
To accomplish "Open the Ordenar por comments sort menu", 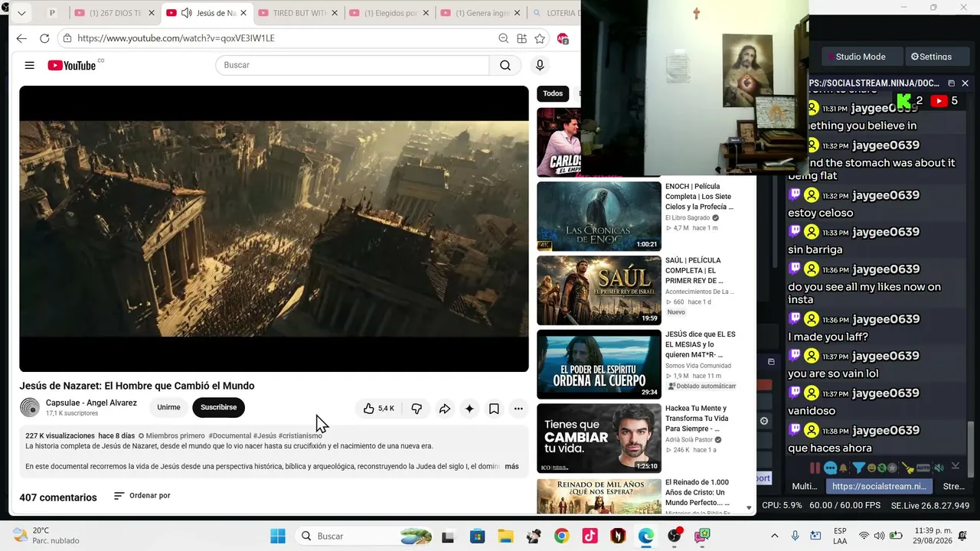I will click(x=142, y=496).
